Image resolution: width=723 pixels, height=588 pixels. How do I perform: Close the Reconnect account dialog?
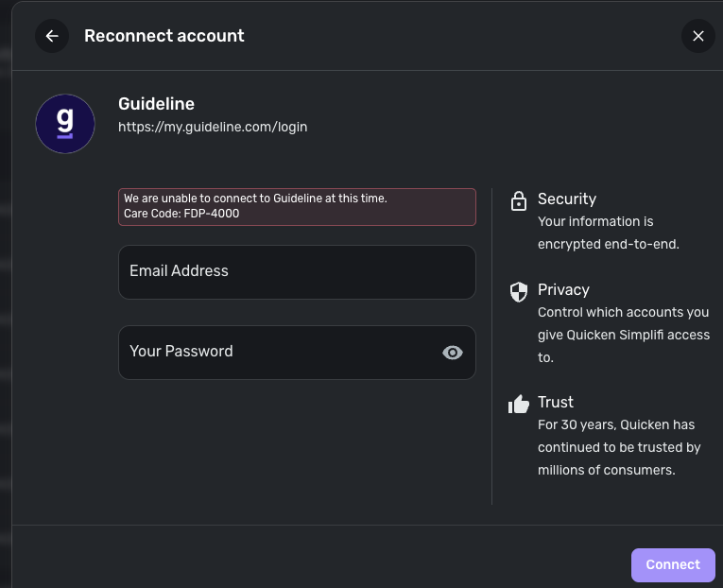[697, 36]
